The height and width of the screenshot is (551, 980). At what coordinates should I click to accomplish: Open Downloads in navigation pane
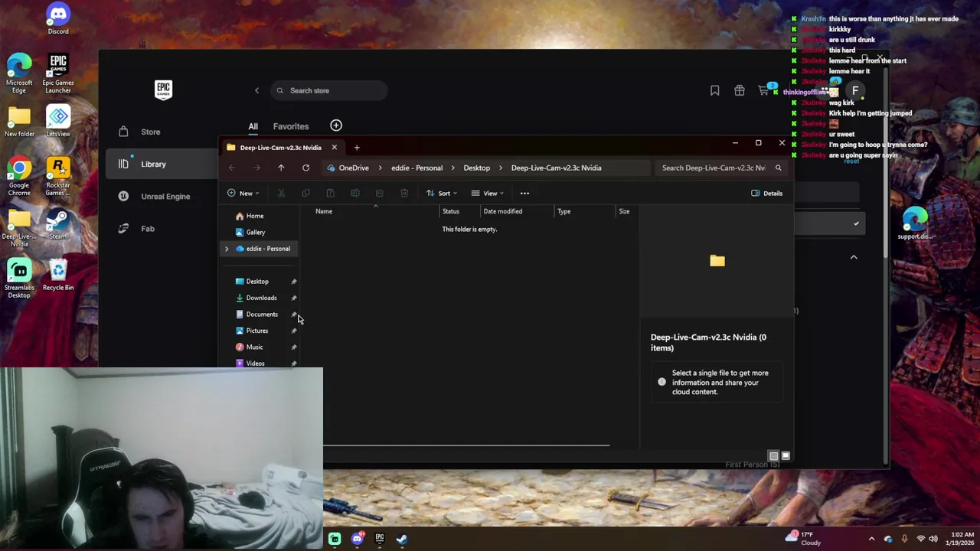point(260,298)
